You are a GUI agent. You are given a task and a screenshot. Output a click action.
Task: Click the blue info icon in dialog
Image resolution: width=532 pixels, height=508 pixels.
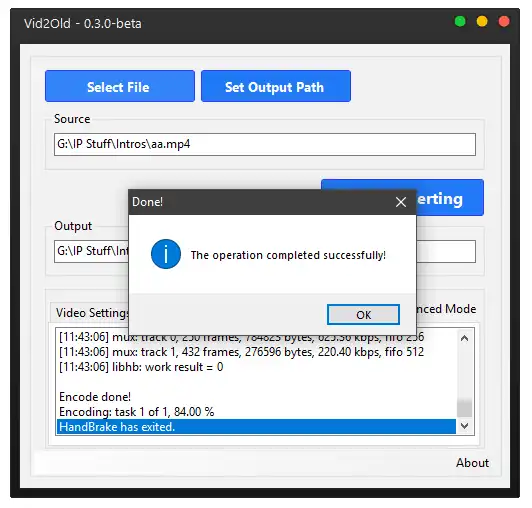[166, 254]
